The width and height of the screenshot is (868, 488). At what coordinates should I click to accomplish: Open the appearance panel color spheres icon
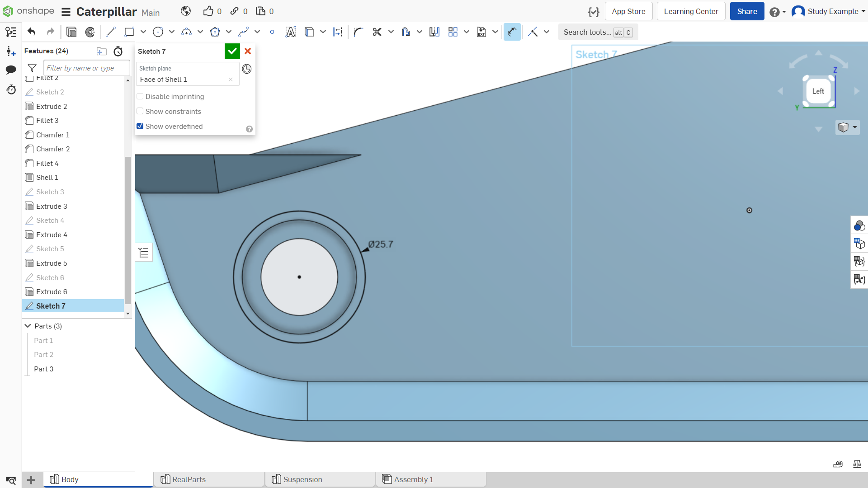pos(859,225)
